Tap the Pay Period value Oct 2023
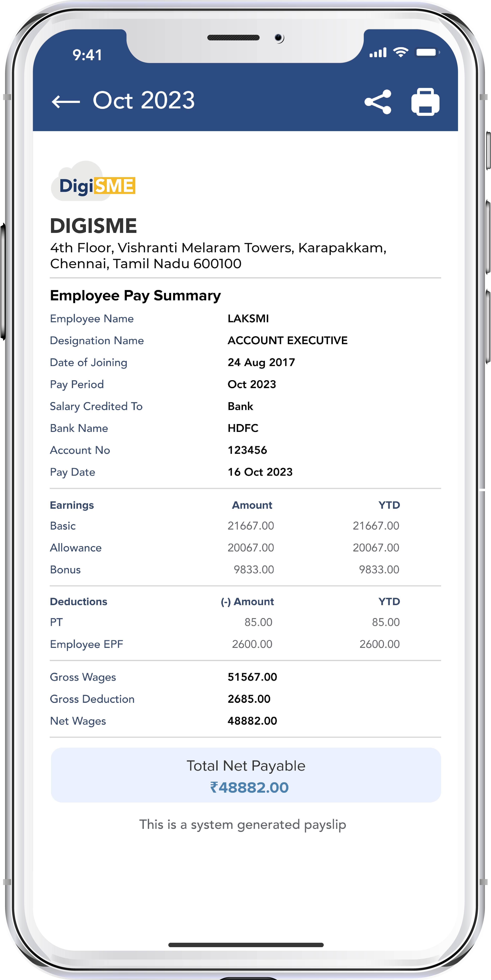The width and height of the screenshot is (491, 980). 252,384
